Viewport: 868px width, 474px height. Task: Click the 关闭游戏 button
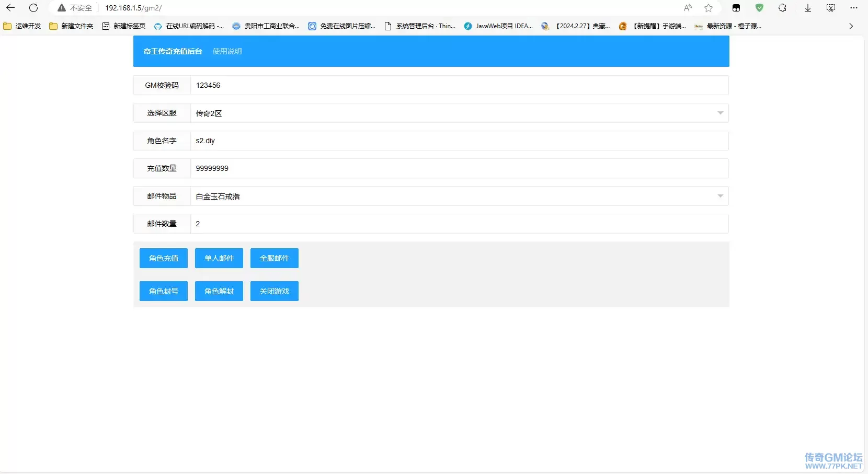(x=274, y=291)
